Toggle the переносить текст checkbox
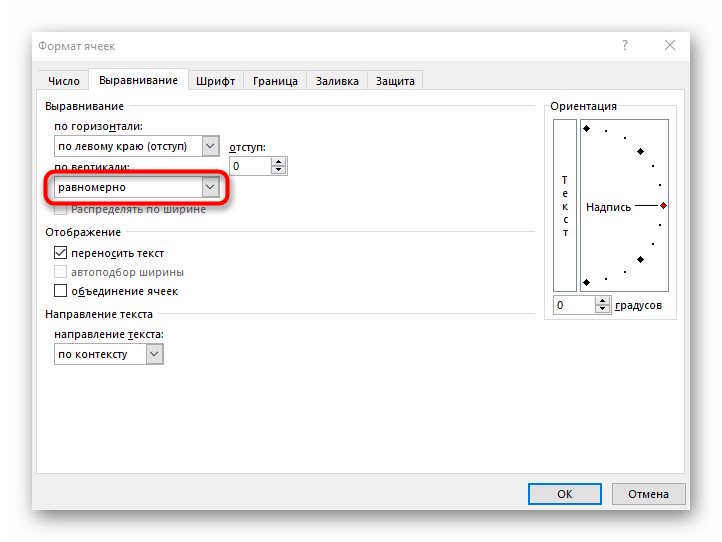The width and height of the screenshot is (722, 542). pos(60,253)
